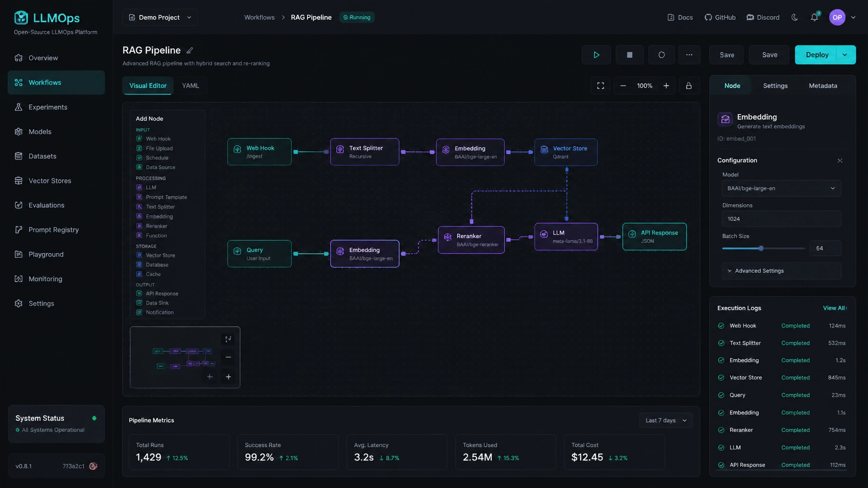Open the three-dot more options menu
This screenshot has height=488, width=868.
(x=689, y=55)
